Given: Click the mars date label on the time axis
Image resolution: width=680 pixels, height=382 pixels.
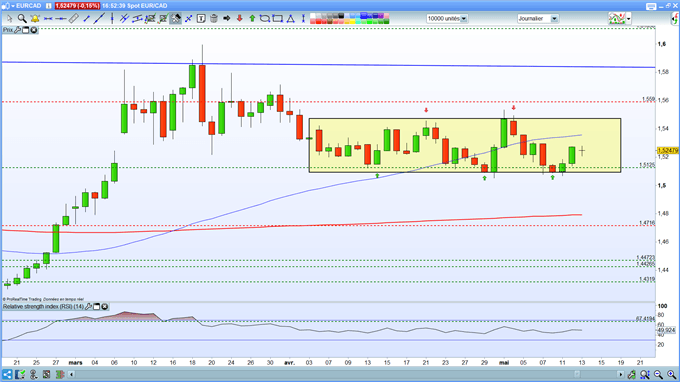Looking at the screenshot, I should click(75, 362).
